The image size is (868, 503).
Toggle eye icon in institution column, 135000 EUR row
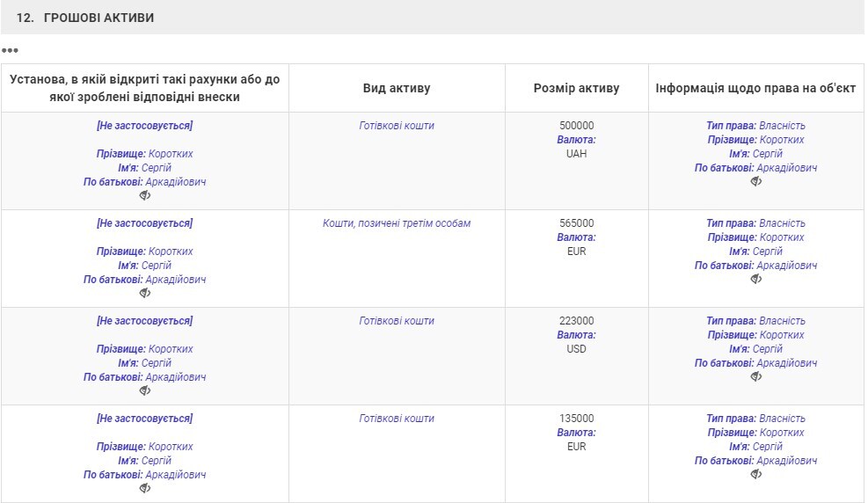(145, 488)
